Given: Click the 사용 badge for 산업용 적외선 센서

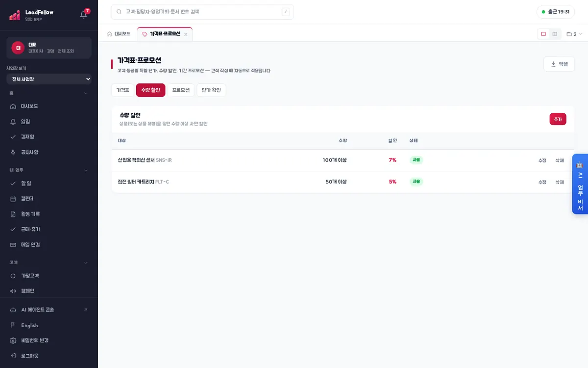Looking at the screenshot, I should click(416, 160).
